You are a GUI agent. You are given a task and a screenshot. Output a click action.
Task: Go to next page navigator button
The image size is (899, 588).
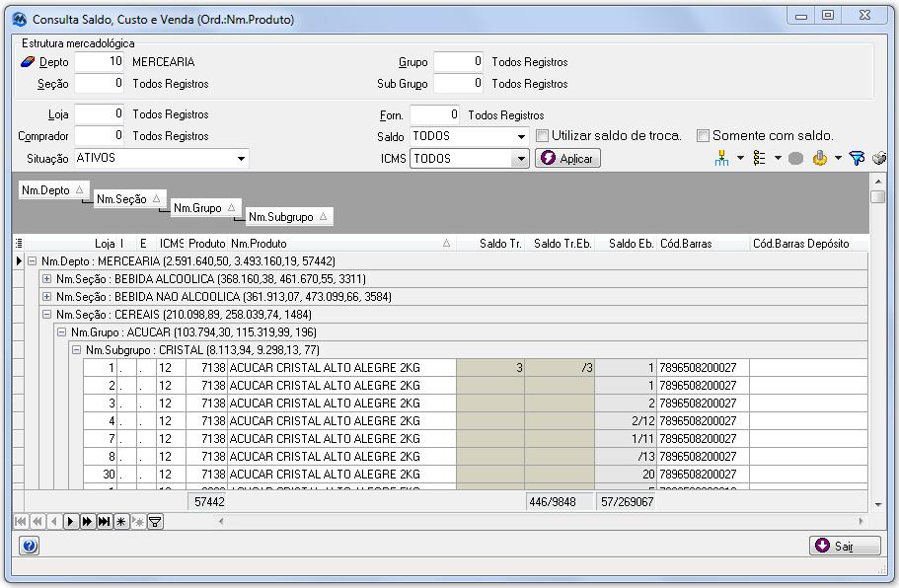(87, 522)
